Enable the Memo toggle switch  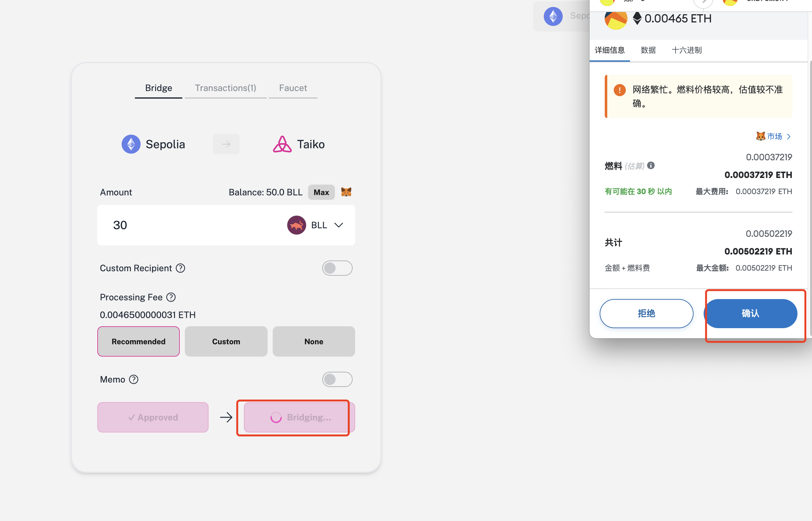point(337,380)
